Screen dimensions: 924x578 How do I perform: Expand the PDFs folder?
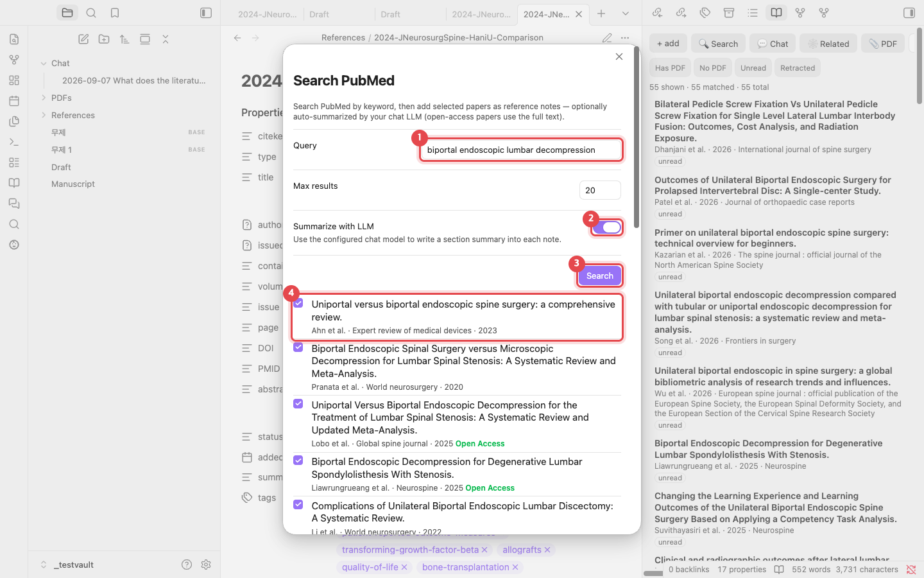[44, 98]
